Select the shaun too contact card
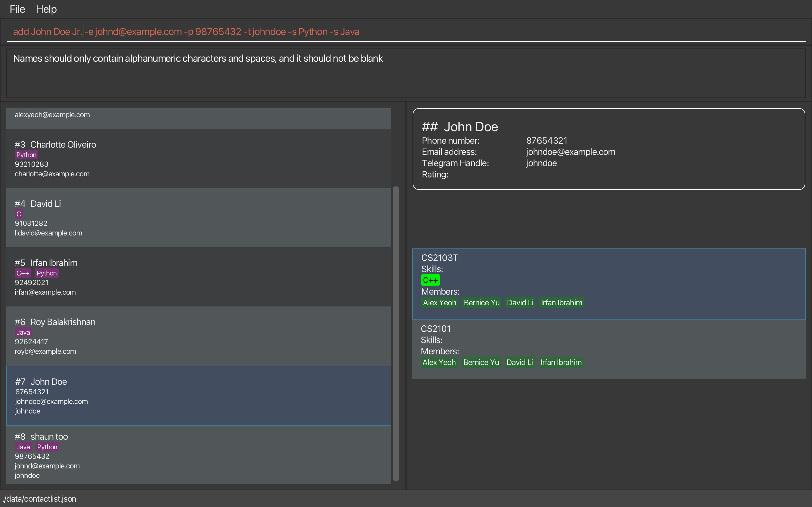The image size is (812, 507). point(199,455)
